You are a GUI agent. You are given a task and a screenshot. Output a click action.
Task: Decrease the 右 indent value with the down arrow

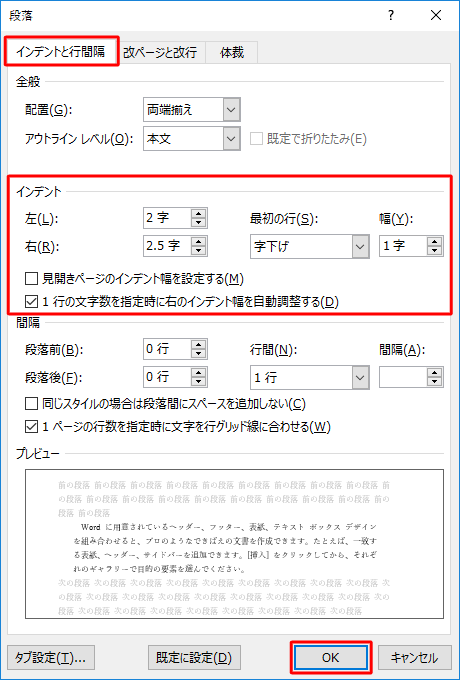point(199,251)
